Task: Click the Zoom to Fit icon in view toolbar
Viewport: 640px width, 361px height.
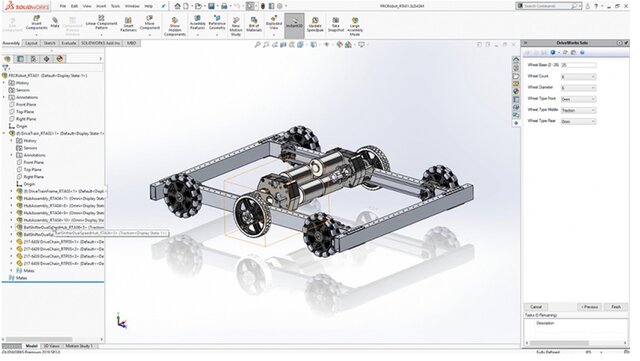Action: [258, 45]
